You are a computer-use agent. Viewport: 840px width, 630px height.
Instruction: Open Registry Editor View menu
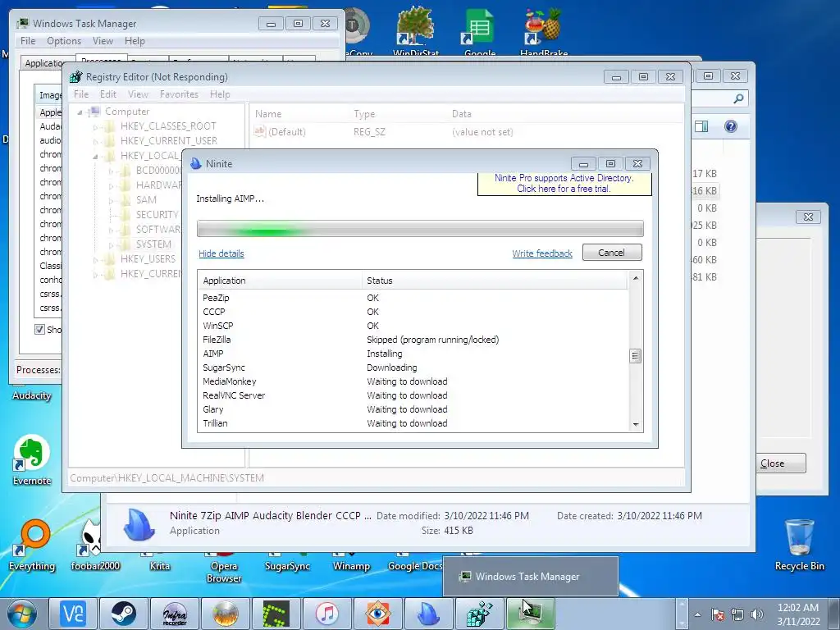138,94
